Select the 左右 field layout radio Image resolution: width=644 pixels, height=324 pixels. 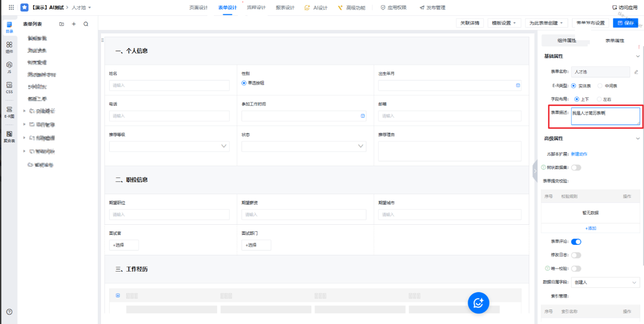coord(599,99)
